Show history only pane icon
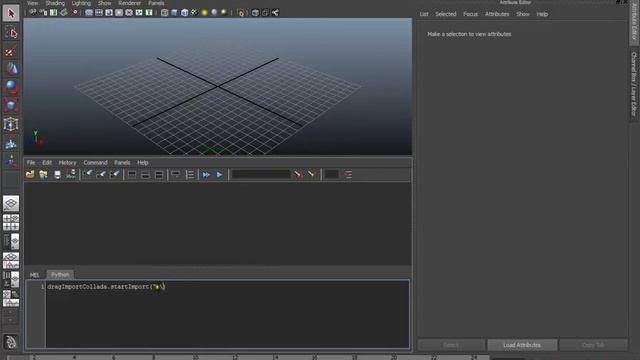The image size is (640, 360). pos(132,175)
